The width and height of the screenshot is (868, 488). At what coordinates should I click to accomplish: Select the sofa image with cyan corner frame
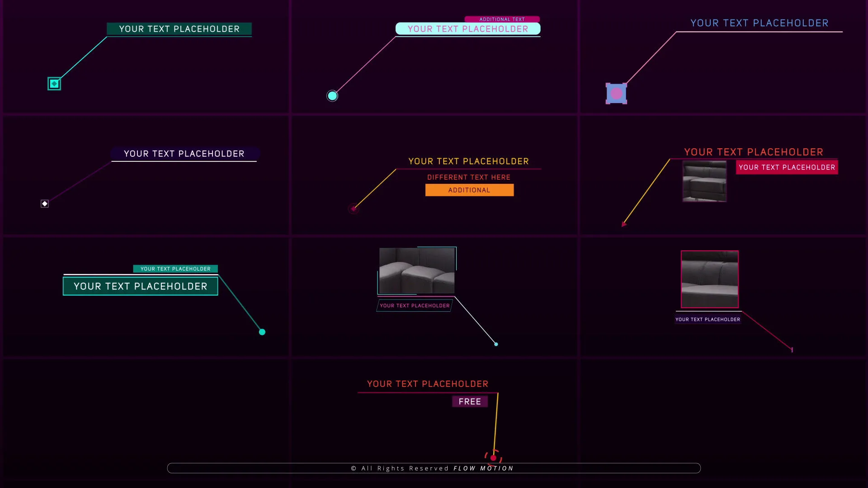pos(417,271)
